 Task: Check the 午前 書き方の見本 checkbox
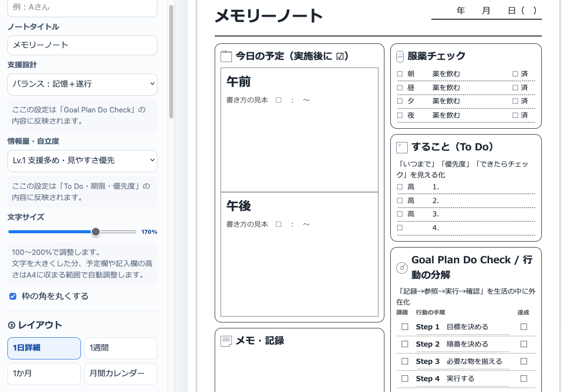click(x=278, y=100)
